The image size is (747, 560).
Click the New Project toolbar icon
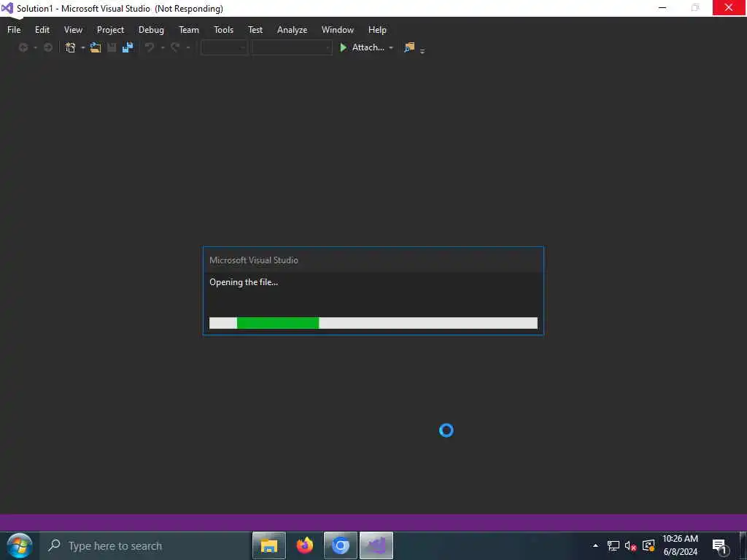71,47
